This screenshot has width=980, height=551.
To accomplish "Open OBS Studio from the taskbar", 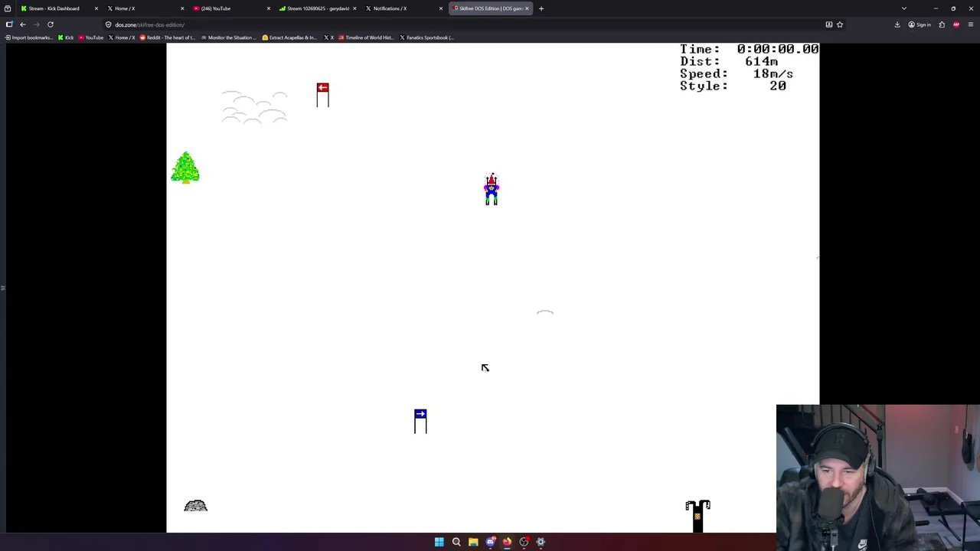I will pyautogui.click(x=524, y=542).
